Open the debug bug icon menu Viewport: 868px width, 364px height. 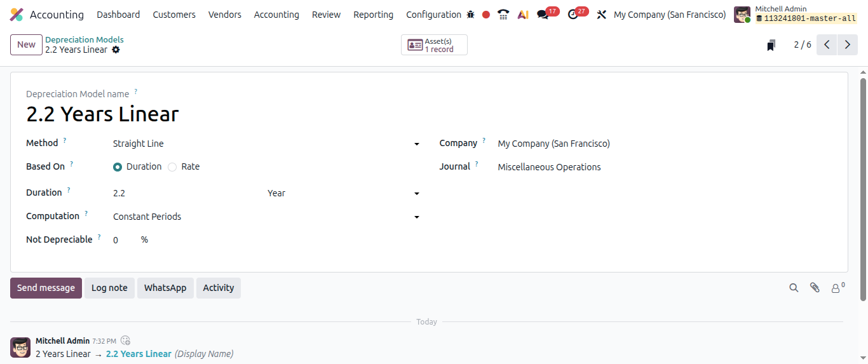tap(471, 15)
